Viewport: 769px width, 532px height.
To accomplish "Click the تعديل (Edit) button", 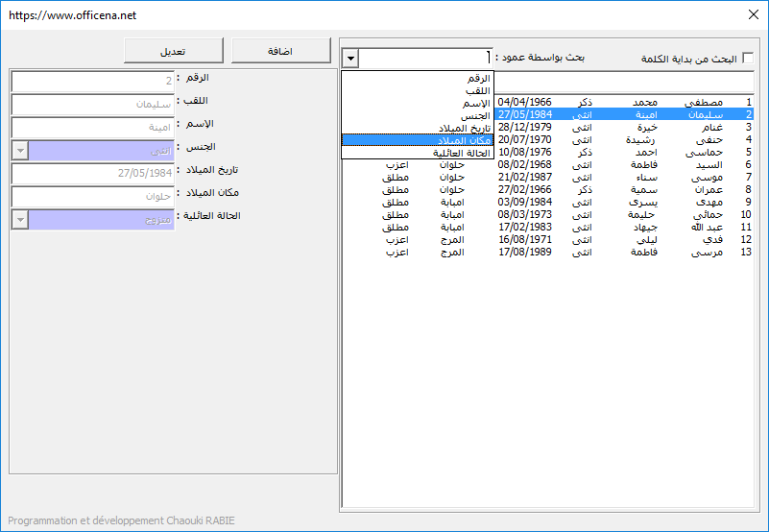I will (174, 51).
